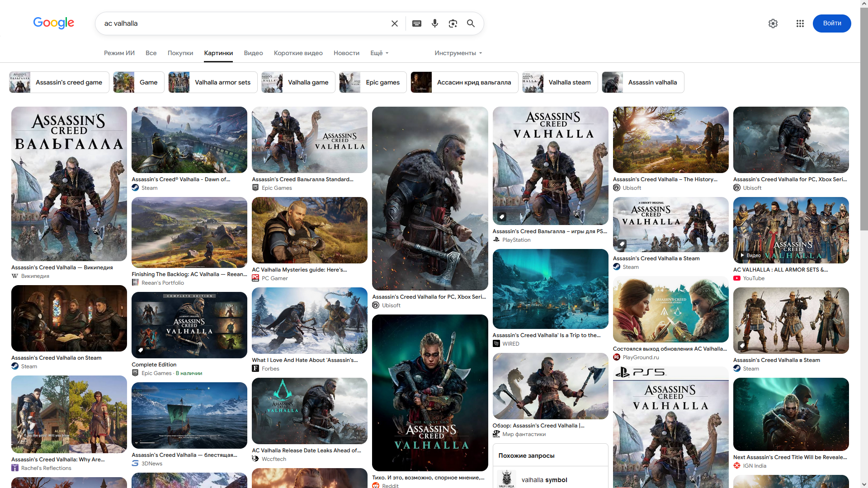Open the Инструменты dropdown
This screenshot has width=868, height=488.
click(458, 53)
